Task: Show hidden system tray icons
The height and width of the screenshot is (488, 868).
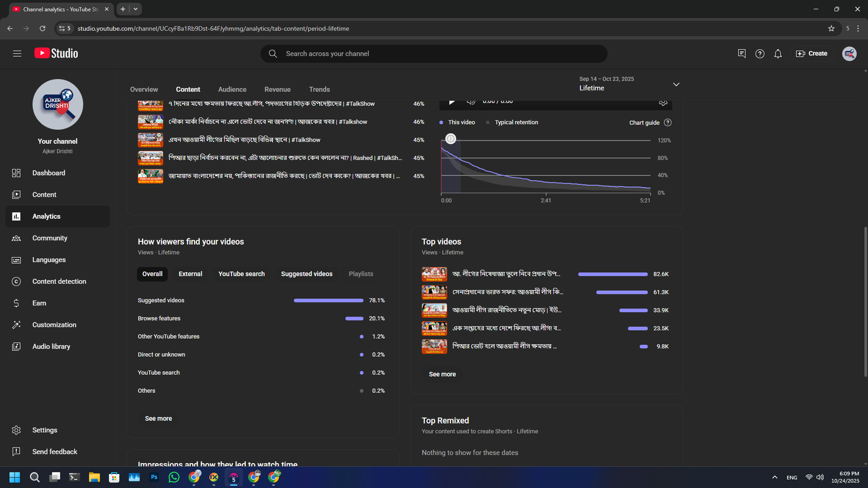Action: click(x=775, y=477)
